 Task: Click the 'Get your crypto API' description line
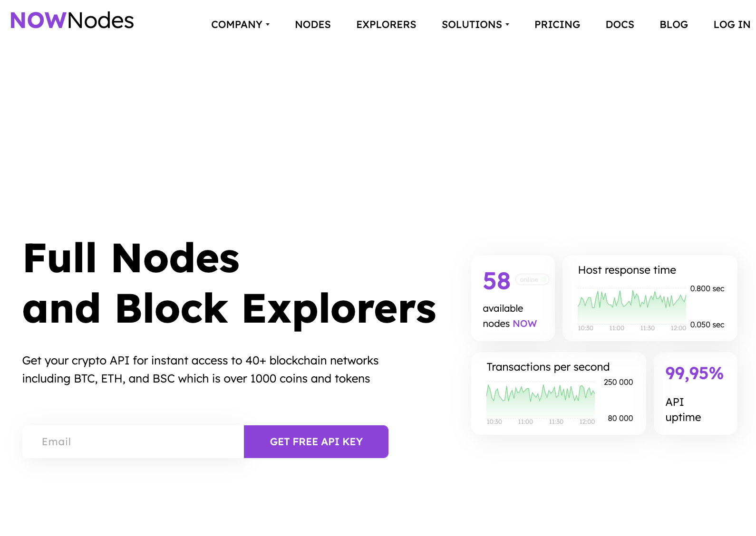[200, 361]
